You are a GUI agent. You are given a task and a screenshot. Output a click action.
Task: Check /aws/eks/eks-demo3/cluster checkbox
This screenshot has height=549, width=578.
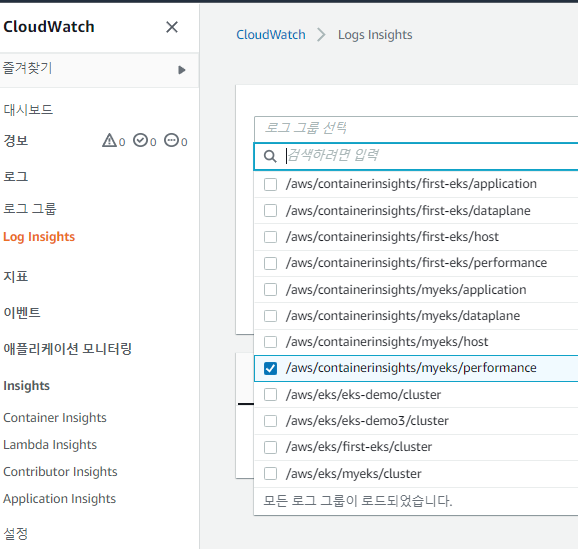(271, 421)
